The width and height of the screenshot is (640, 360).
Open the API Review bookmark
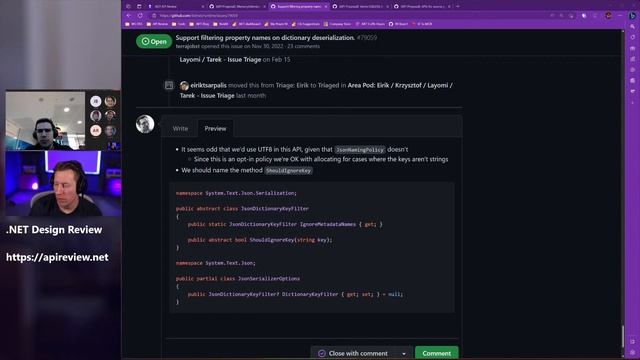[157, 24]
